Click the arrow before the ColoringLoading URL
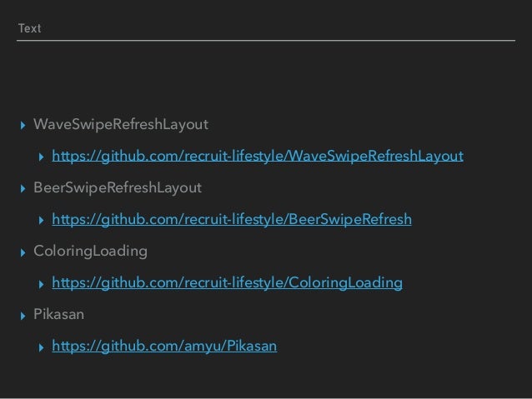 [41, 284]
